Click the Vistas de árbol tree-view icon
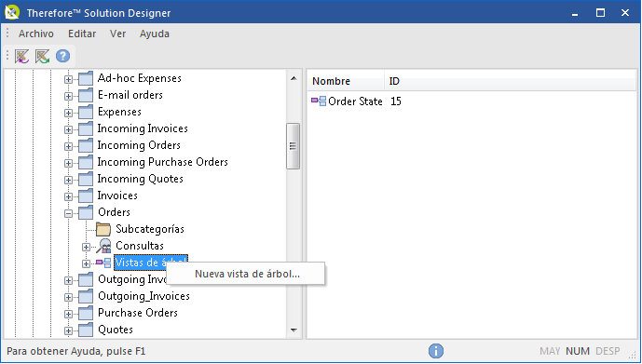 [103, 263]
